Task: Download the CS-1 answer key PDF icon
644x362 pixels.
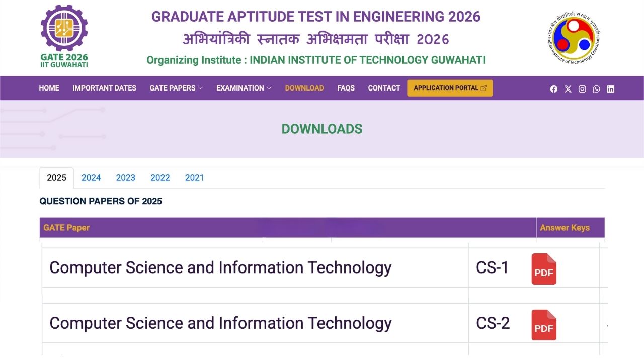Action: click(x=544, y=269)
